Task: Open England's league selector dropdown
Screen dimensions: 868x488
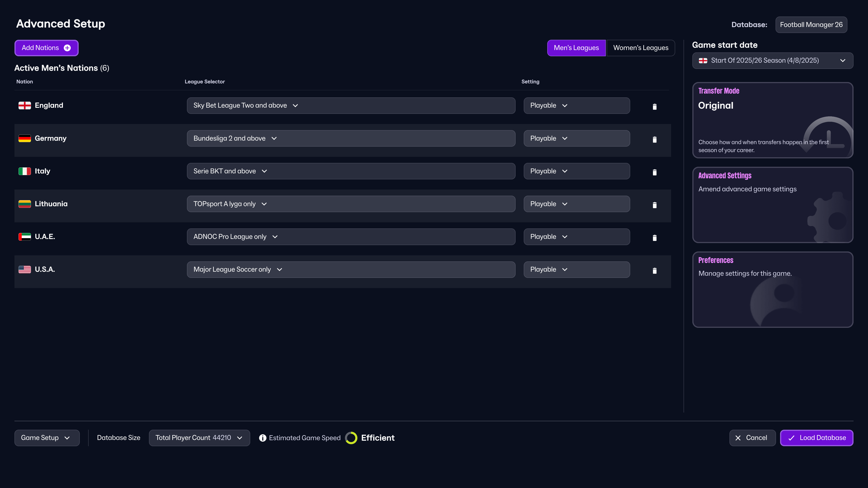Action: click(351, 106)
